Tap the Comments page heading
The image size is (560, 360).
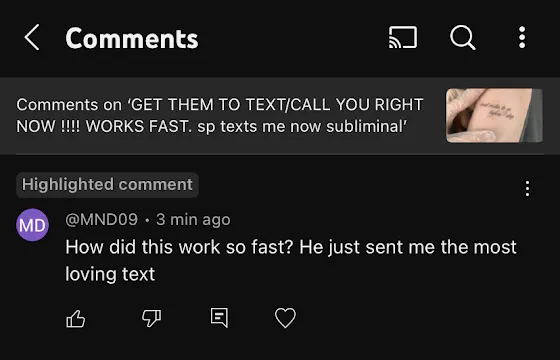(132, 38)
